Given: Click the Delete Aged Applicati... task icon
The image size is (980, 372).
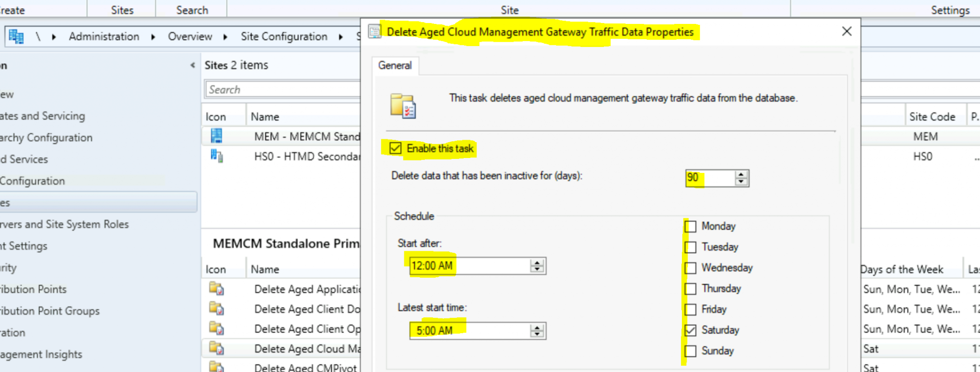Looking at the screenshot, I should pyautogui.click(x=216, y=289).
